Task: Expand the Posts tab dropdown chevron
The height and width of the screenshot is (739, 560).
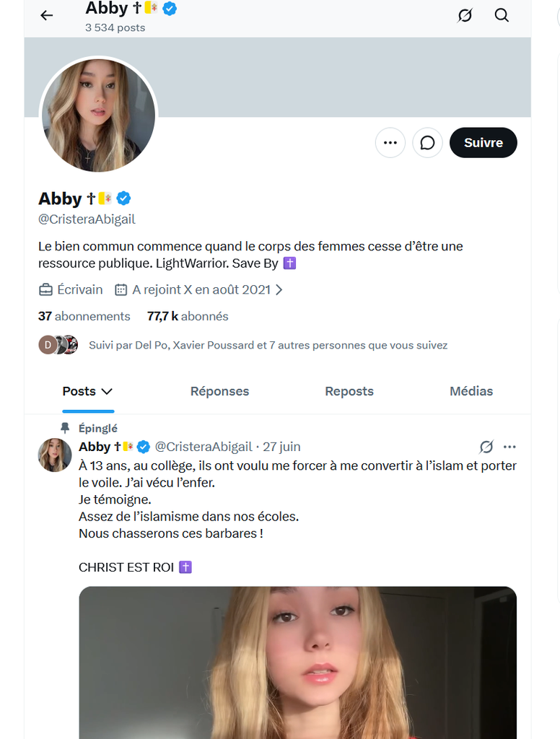Action: (x=107, y=392)
